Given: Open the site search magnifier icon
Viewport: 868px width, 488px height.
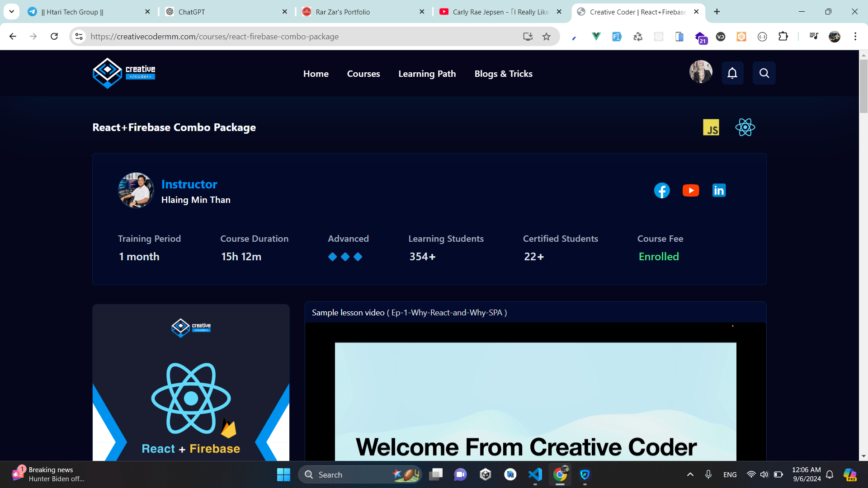Looking at the screenshot, I should 764,73.
